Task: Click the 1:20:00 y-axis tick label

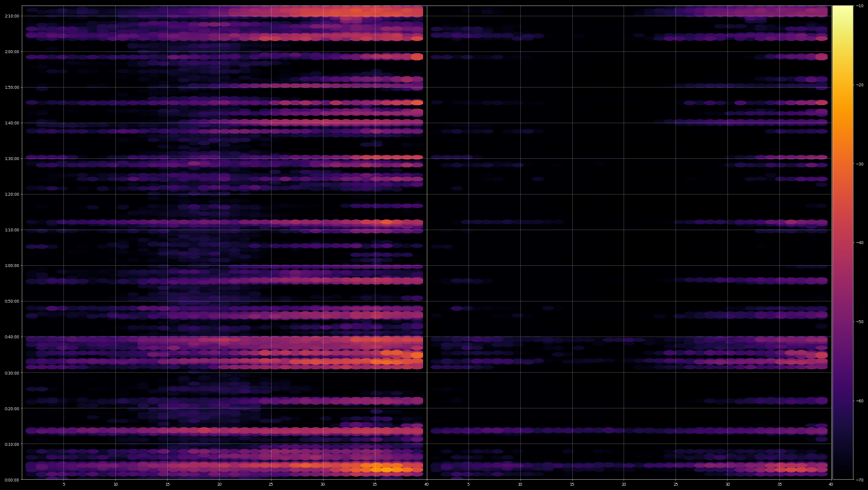Action: 12,195
